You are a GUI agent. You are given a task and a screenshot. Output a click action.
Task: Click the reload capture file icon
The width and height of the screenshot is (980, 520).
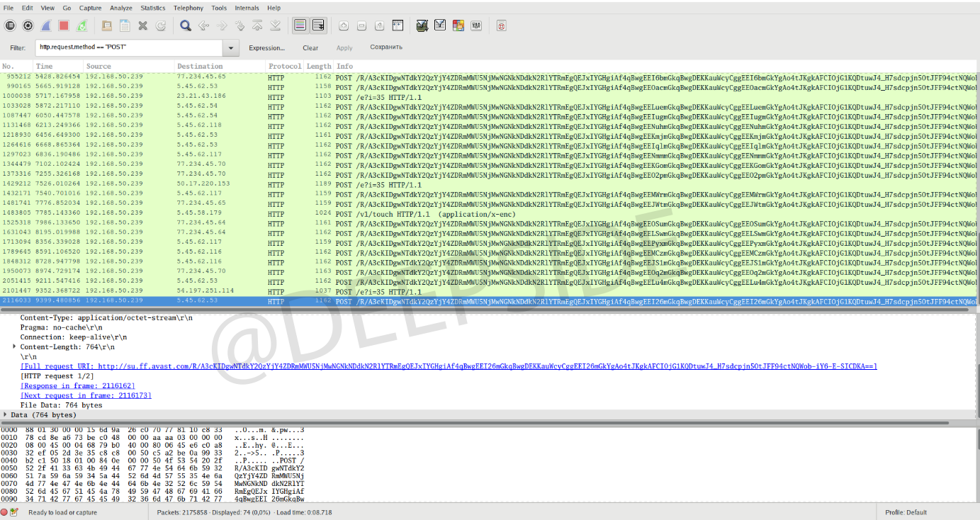coord(161,26)
